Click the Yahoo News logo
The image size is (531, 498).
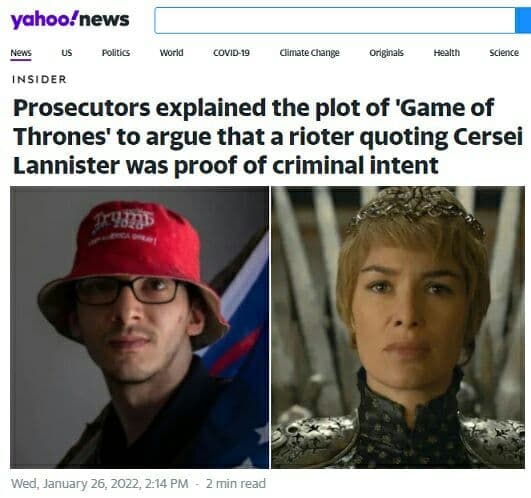pyautogui.click(x=70, y=20)
